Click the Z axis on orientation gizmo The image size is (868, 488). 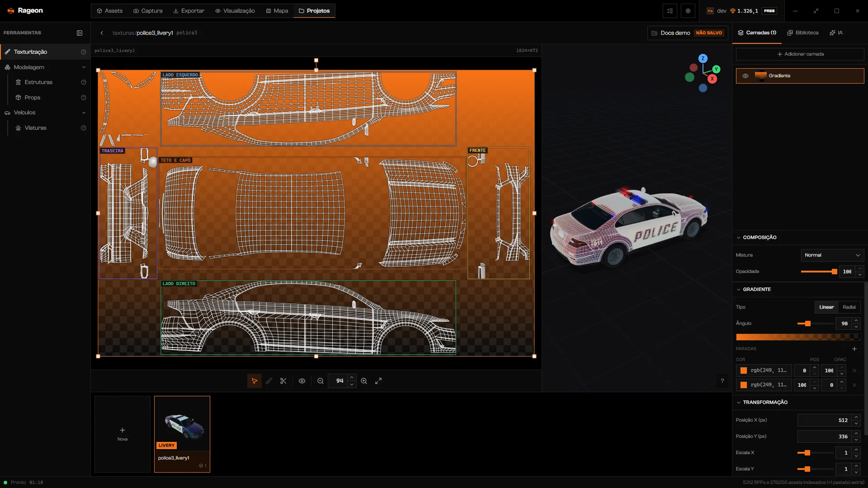click(703, 58)
